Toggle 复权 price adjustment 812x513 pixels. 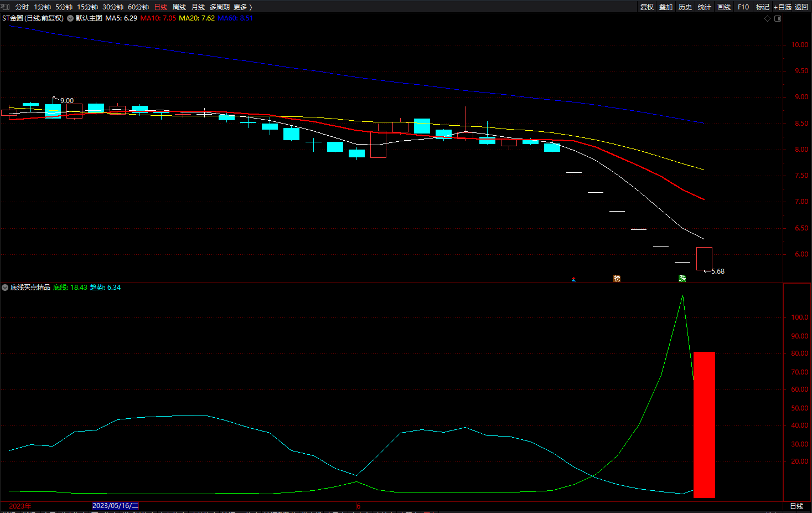[x=647, y=7]
